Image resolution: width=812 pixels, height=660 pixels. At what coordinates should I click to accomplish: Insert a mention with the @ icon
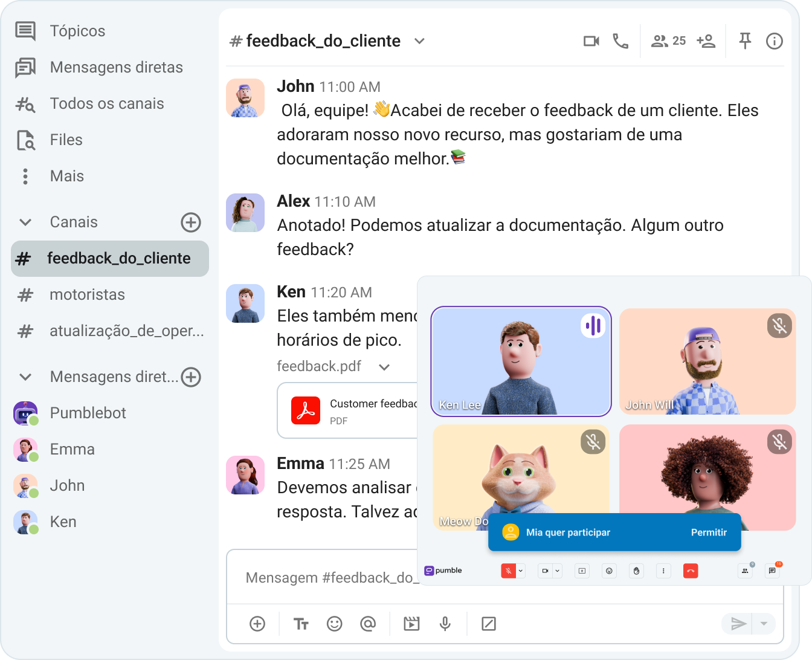pos(368,624)
